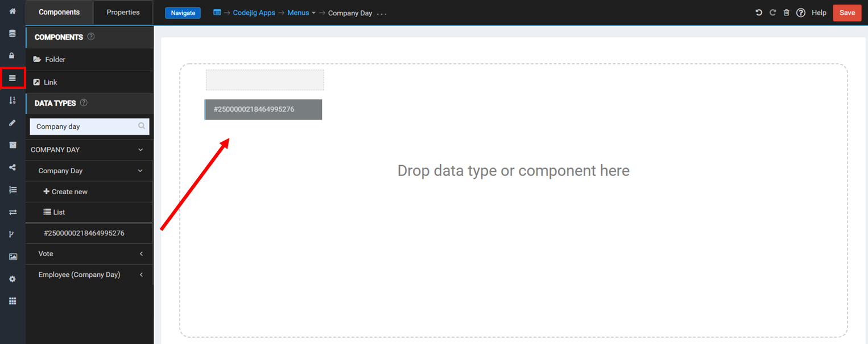
Task: Open the share nodes icon in the sidebar
Action: click(x=13, y=167)
